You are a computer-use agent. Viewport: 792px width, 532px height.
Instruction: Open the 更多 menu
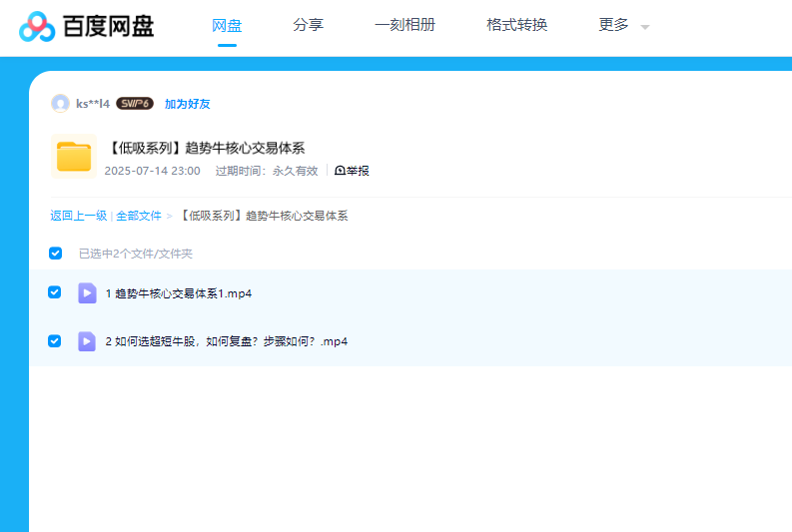(x=613, y=25)
